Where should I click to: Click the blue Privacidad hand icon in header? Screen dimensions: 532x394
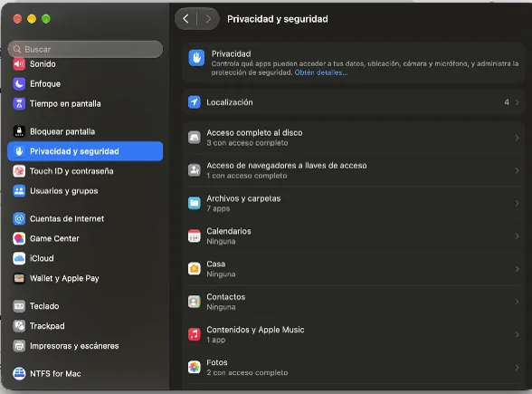(x=196, y=58)
